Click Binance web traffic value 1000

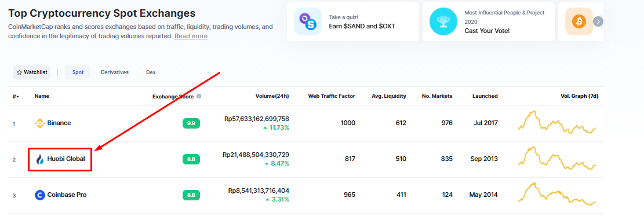pyautogui.click(x=348, y=123)
